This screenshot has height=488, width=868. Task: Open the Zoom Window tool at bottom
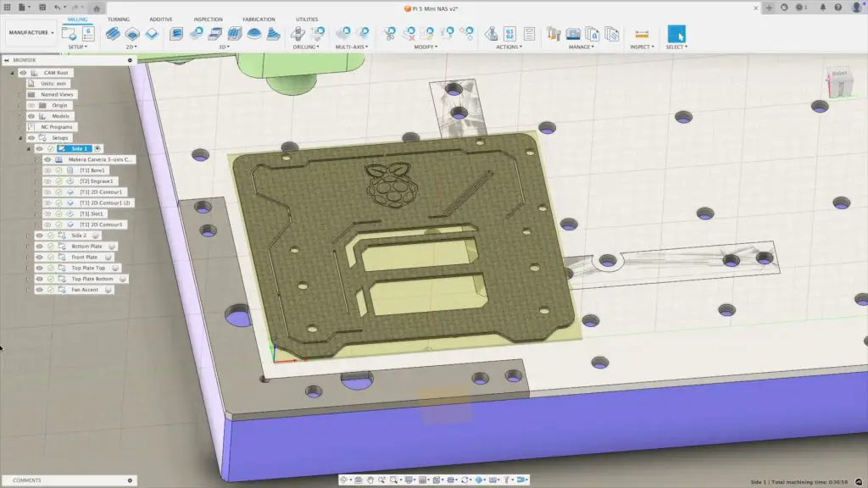(394, 480)
